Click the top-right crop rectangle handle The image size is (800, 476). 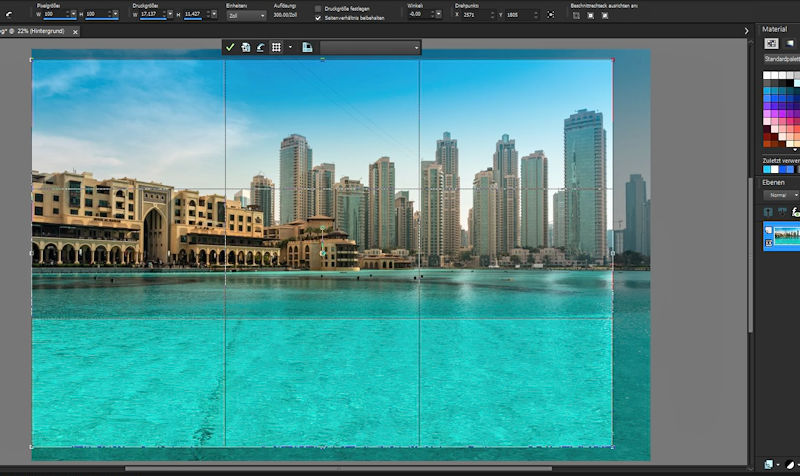click(x=613, y=60)
